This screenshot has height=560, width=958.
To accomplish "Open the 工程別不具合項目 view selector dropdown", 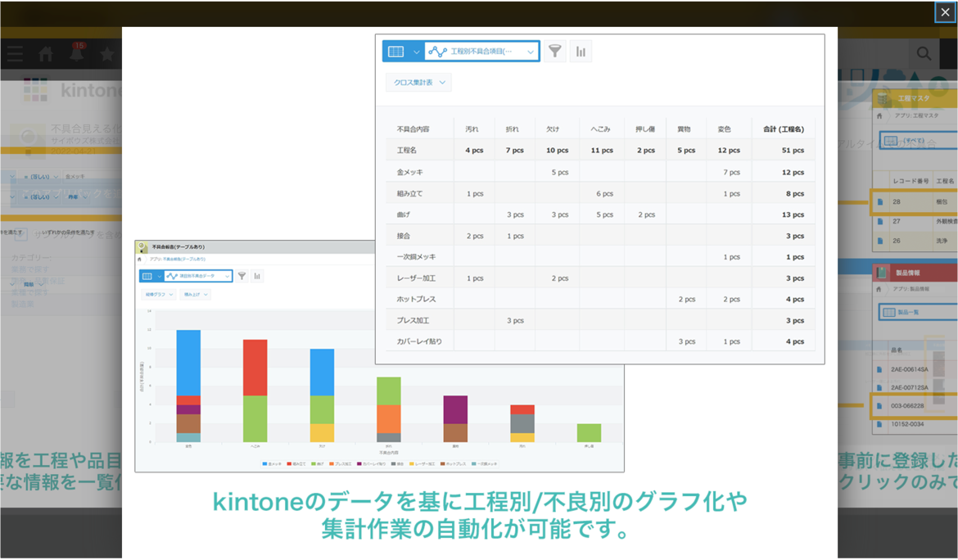I will (x=481, y=52).
